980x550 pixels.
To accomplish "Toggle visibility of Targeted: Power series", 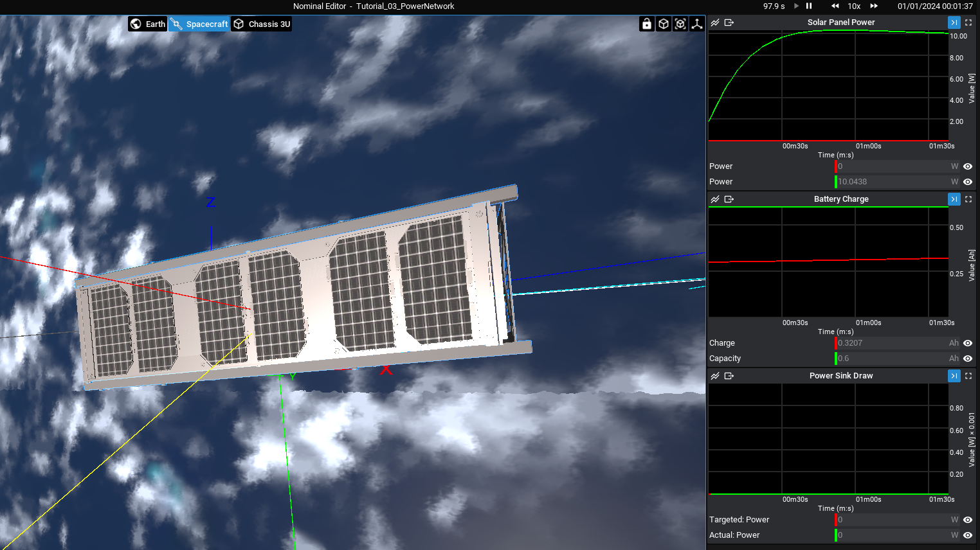I will pos(968,520).
